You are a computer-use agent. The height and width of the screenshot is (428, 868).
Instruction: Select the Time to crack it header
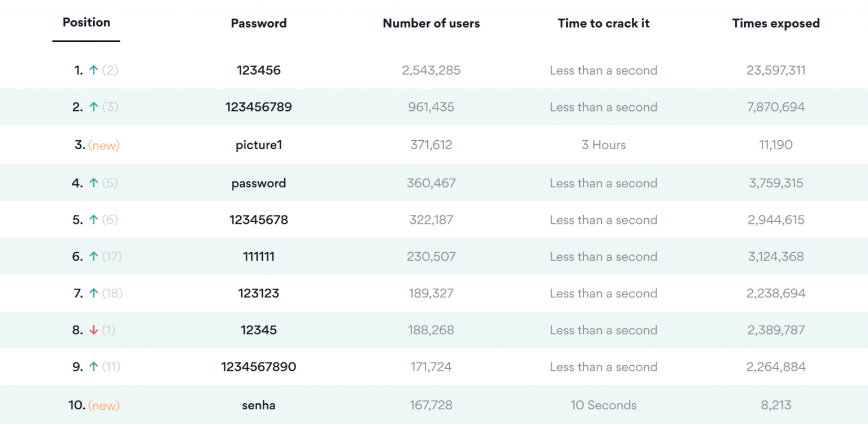point(604,23)
